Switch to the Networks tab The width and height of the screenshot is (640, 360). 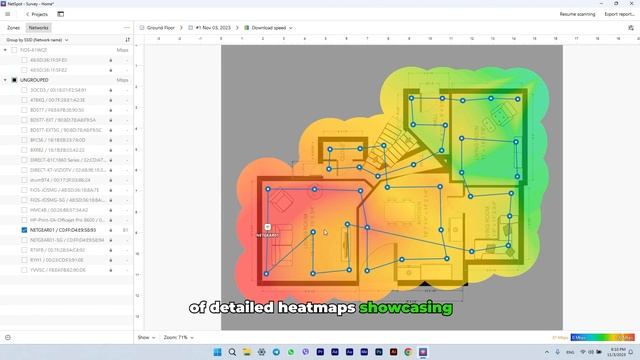click(x=38, y=28)
